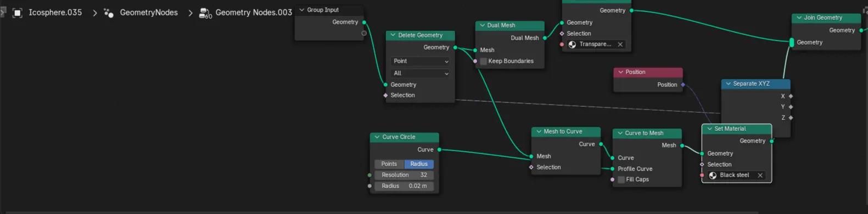Viewport: 868px width, 214px height.
Task: Collapse the Black steel Set Material node
Action: point(709,129)
